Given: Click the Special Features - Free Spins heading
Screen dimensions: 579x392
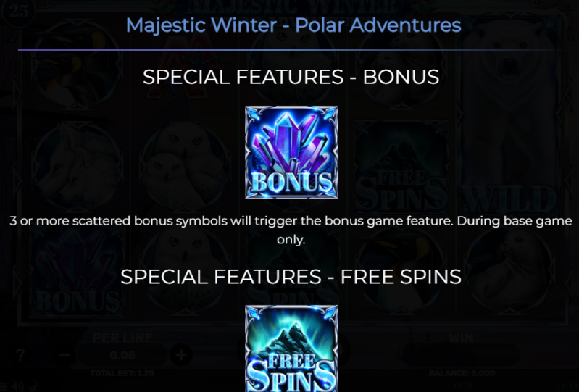Looking at the screenshot, I should (291, 277).
